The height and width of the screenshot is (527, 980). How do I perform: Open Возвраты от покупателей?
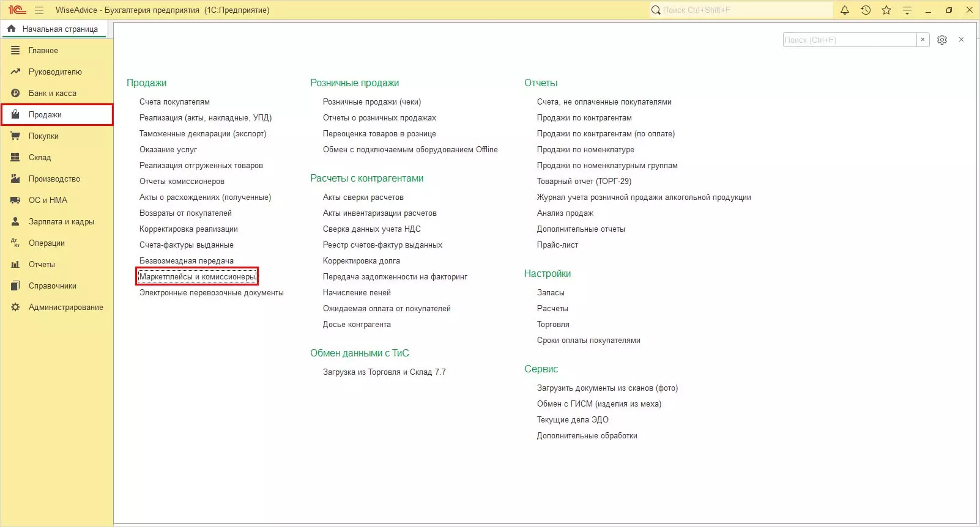[185, 213]
